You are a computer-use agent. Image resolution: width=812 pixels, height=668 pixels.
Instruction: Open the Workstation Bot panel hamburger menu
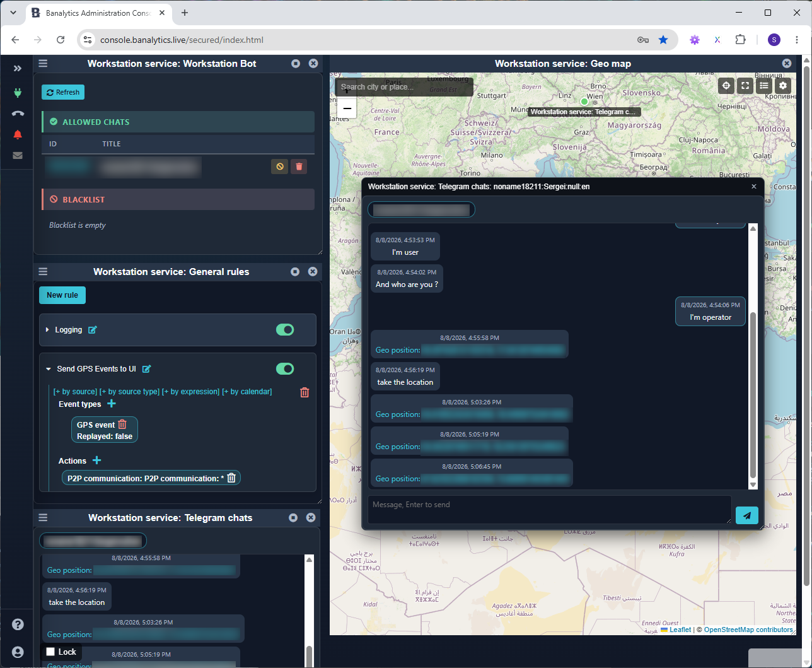click(x=43, y=63)
